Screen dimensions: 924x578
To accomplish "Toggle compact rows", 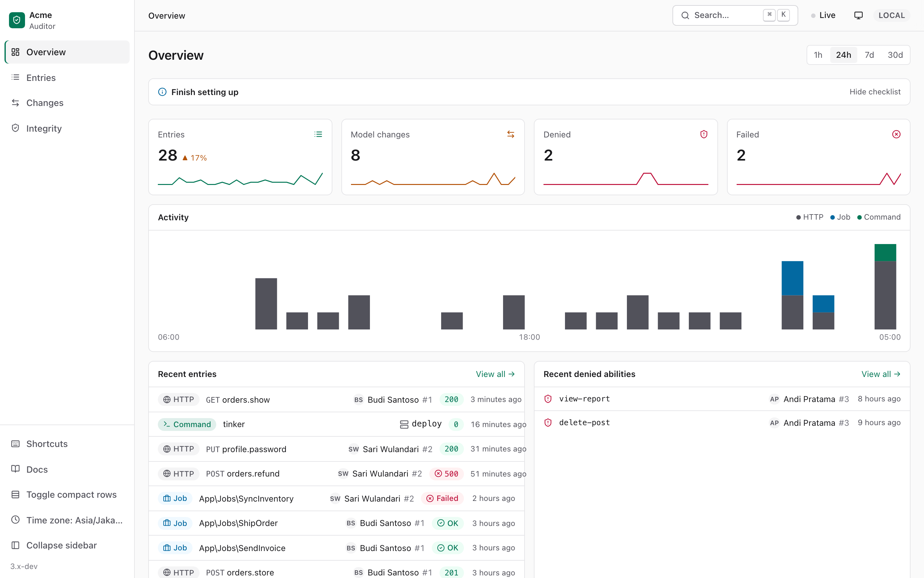I will pos(67,495).
